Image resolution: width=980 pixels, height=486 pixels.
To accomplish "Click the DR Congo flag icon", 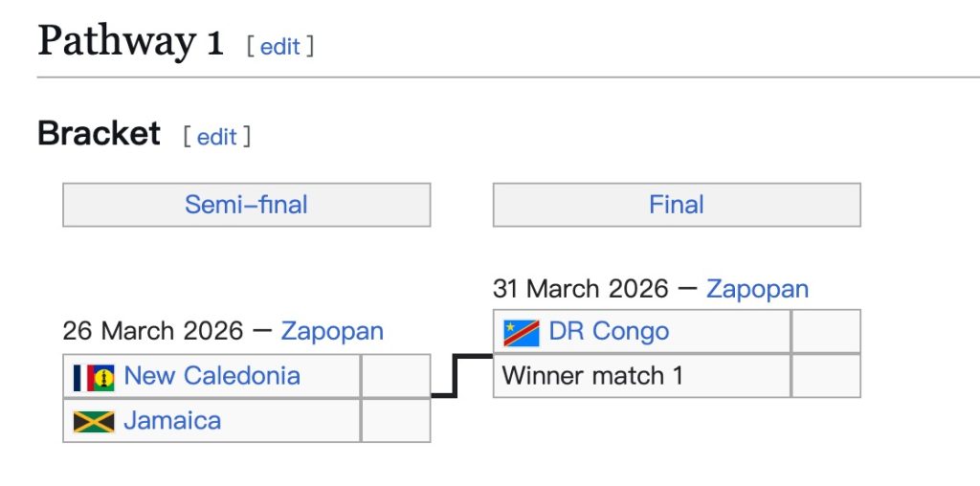I will (x=522, y=333).
